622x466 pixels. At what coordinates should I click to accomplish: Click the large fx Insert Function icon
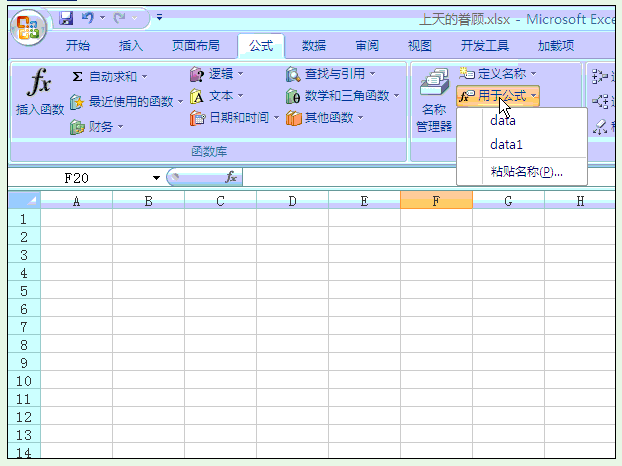(40, 82)
